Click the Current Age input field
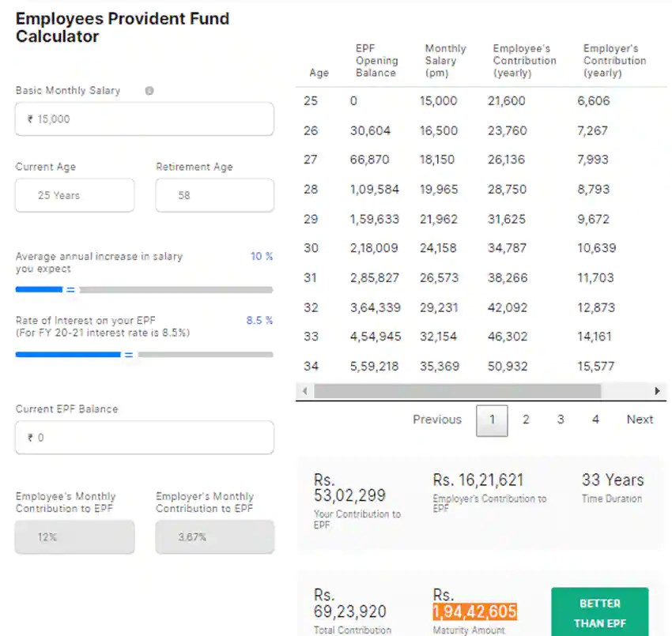The width and height of the screenshot is (672, 636). click(x=74, y=195)
